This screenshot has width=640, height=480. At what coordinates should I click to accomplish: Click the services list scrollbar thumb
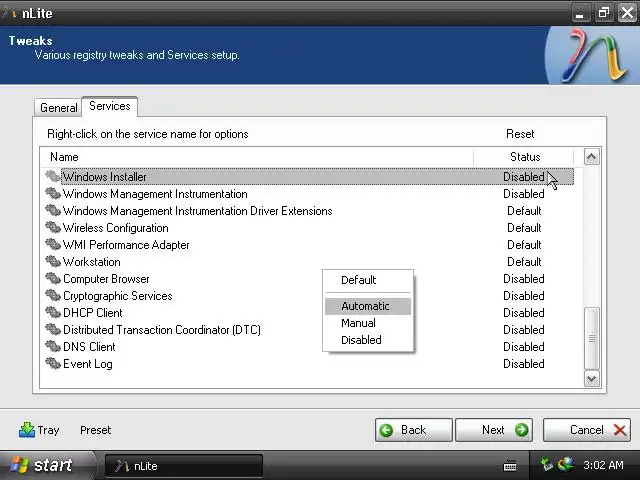592,338
